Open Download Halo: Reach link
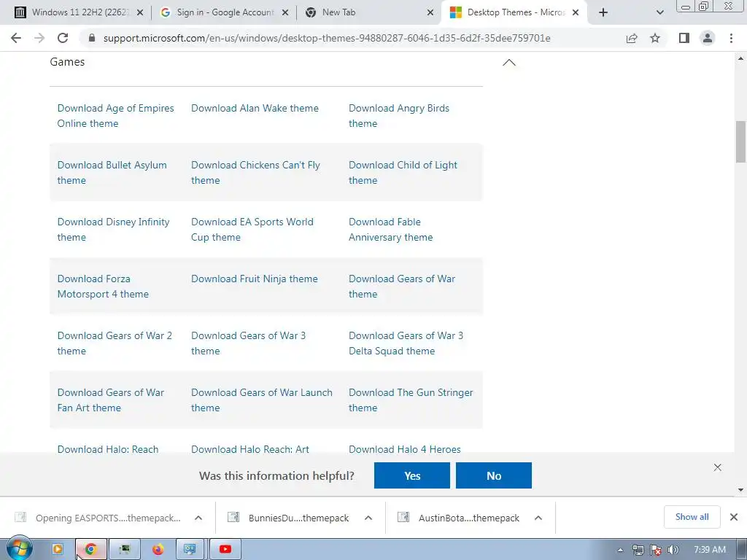This screenshot has width=747, height=560. (108, 449)
